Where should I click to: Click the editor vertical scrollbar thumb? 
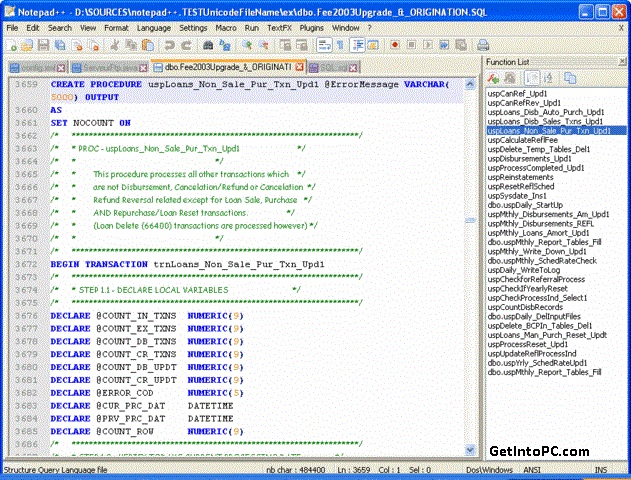click(x=470, y=220)
